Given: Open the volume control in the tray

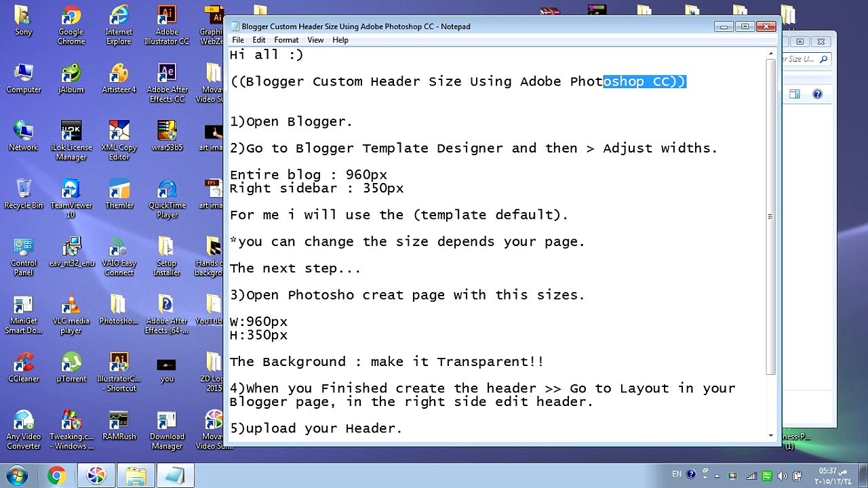Looking at the screenshot, I should click(x=782, y=475).
